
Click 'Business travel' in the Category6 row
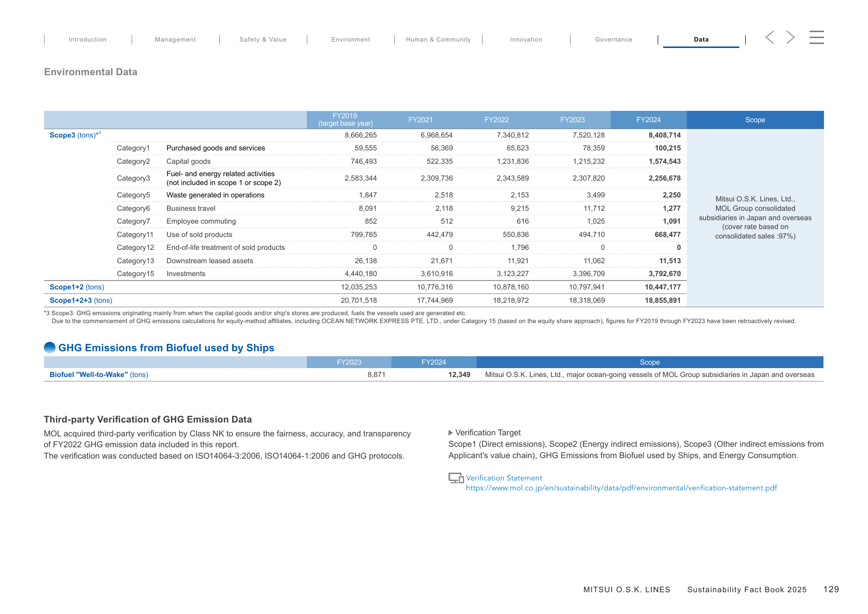pos(191,208)
